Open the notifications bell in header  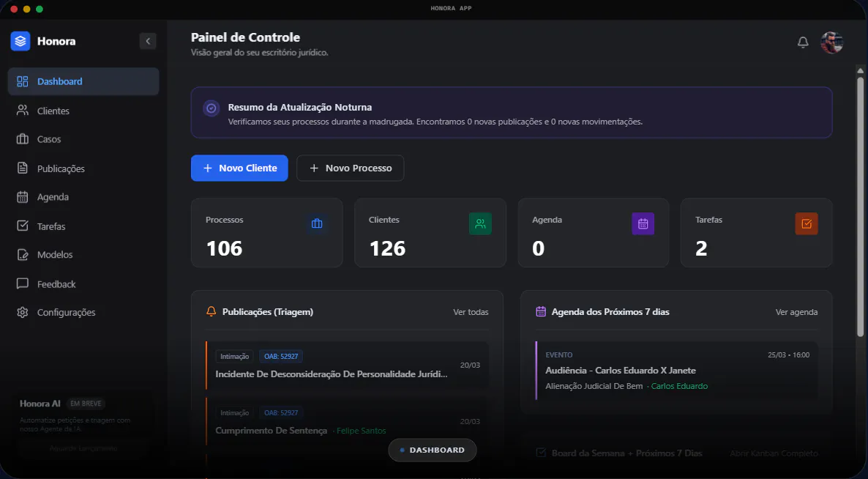(x=803, y=42)
